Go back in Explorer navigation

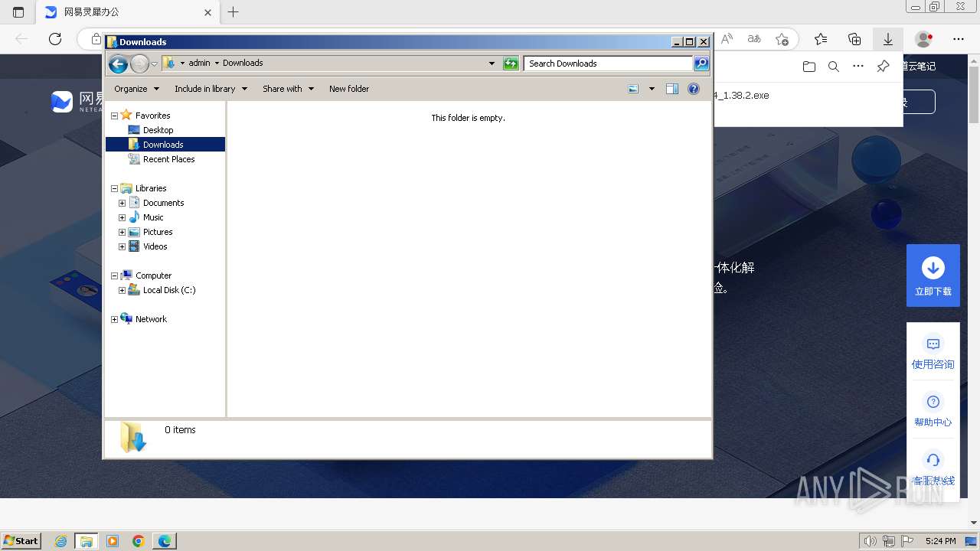(118, 64)
